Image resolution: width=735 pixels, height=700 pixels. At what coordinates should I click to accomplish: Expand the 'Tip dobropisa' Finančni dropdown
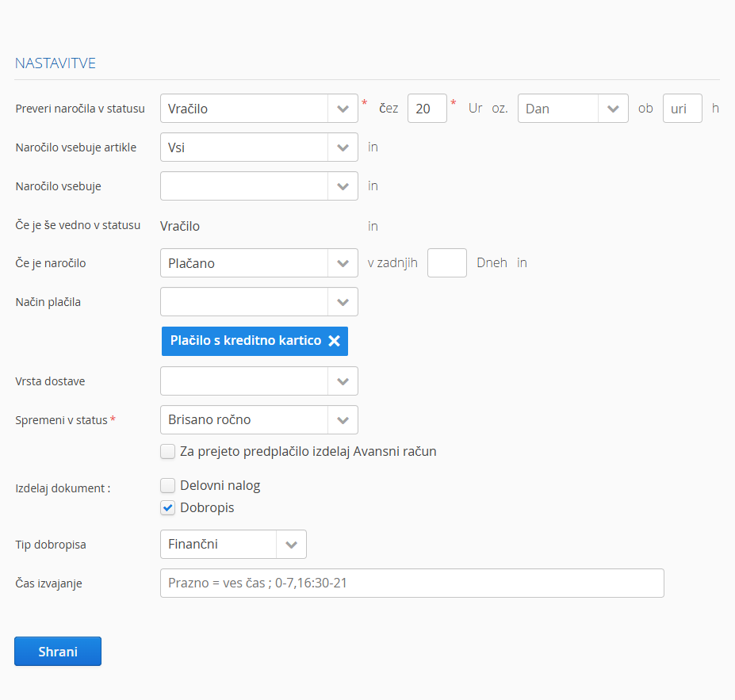291,545
